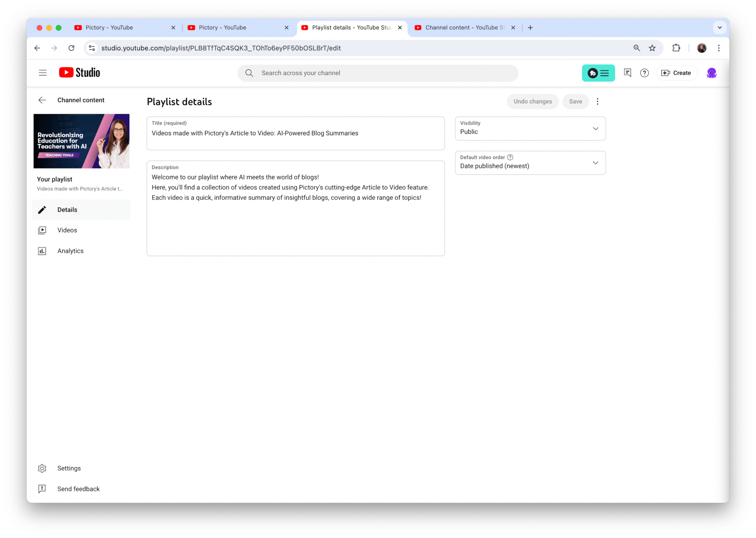Image resolution: width=756 pixels, height=538 pixels.
Task: Click the help question mark icon
Action: coord(645,73)
